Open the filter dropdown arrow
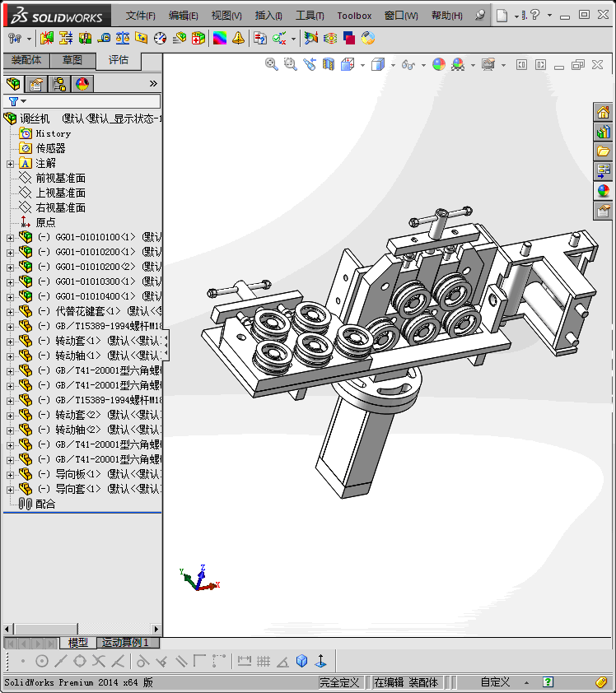The image size is (616, 693). 23,101
